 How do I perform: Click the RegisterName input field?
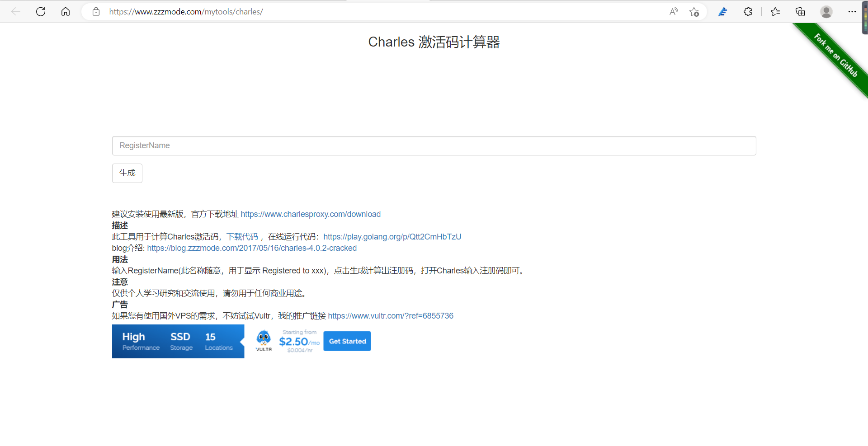pos(434,146)
